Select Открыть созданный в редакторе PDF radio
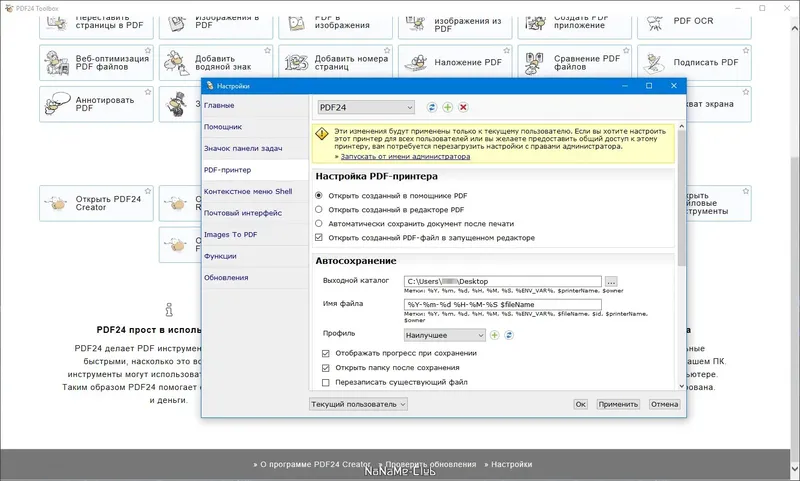 point(319,209)
